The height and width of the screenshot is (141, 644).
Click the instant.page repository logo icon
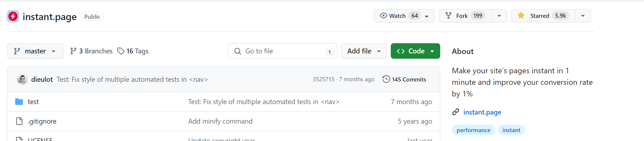[13, 17]
